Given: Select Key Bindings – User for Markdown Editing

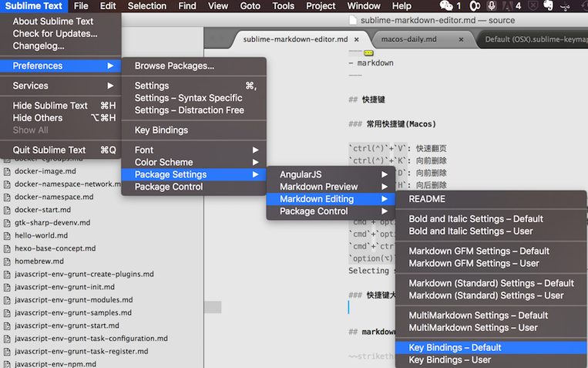Looking at the screenshot, I should click(449, 360).
